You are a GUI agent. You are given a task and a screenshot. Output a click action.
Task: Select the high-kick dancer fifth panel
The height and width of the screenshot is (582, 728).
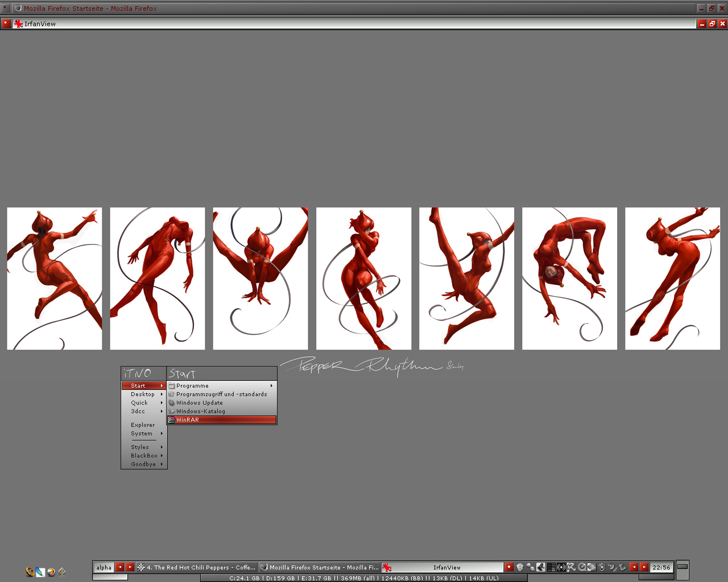pyautogui.click(x=466, y=278)
